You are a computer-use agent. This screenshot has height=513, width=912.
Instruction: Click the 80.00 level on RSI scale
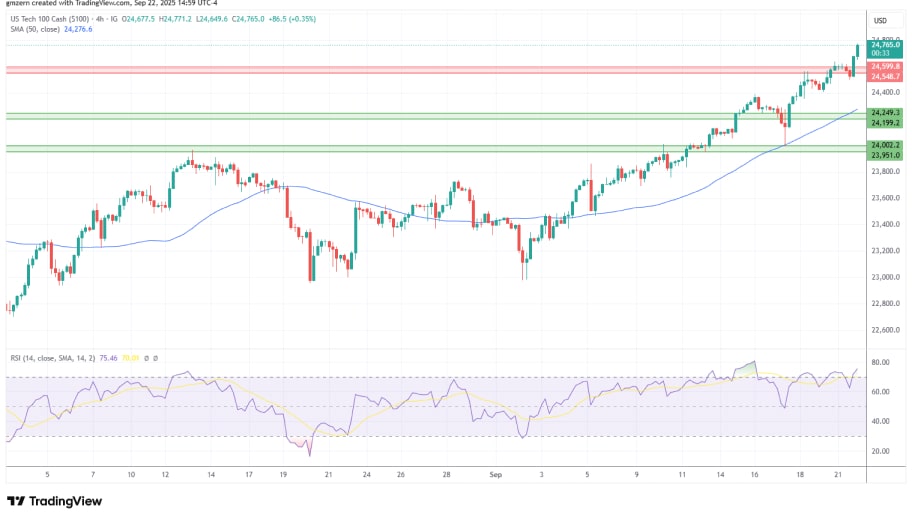tap(880, 362)
